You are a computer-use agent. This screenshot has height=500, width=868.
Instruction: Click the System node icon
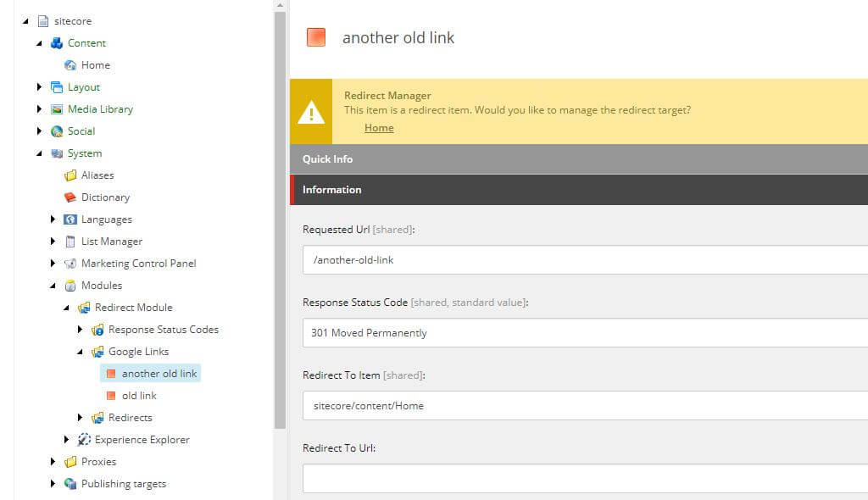pos(57,153)
